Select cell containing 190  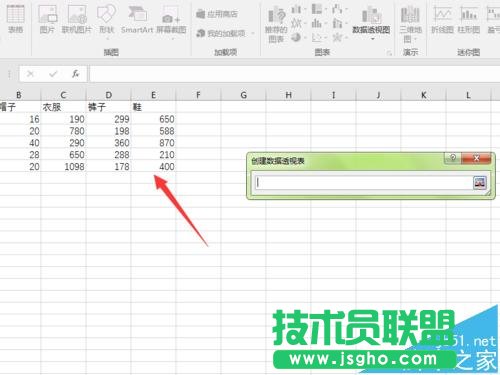tap(63, 119)
